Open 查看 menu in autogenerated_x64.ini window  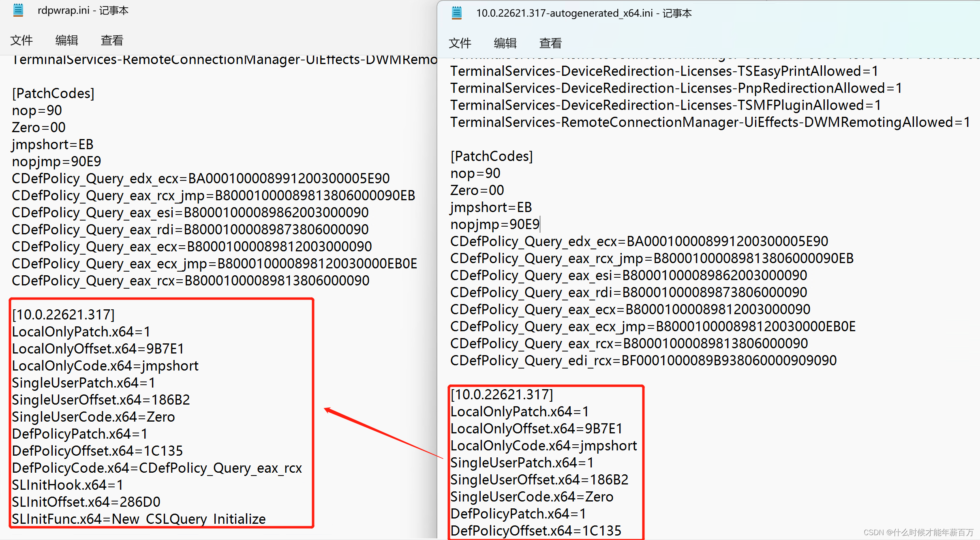tap(550, 43)
